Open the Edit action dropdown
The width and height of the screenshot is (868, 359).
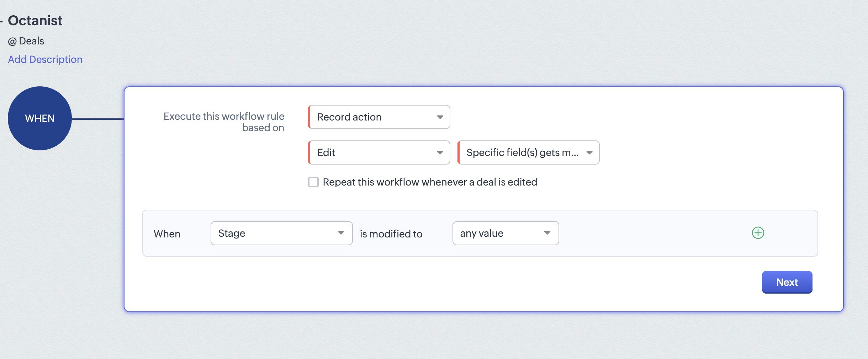(379, 152)
